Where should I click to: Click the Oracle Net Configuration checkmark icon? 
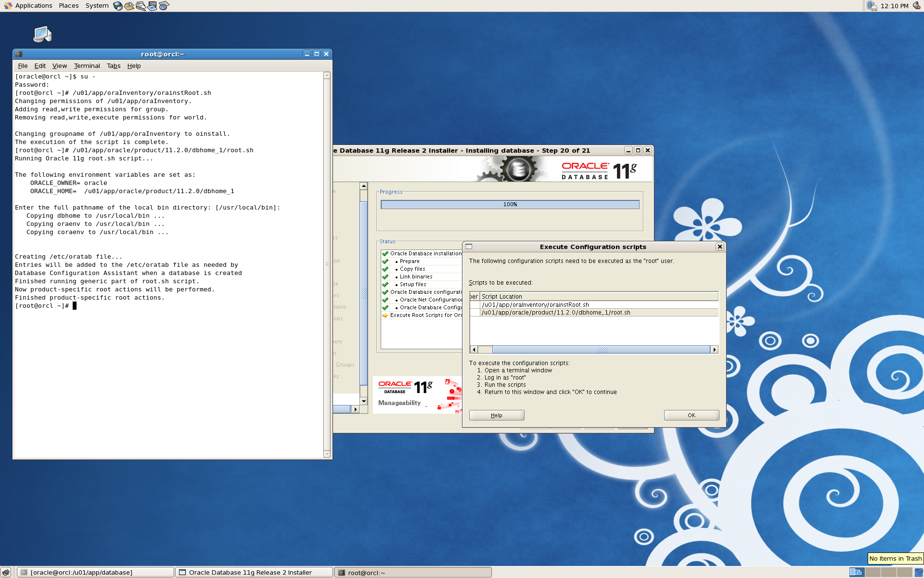pyautogui.click(x=384, y=299)
